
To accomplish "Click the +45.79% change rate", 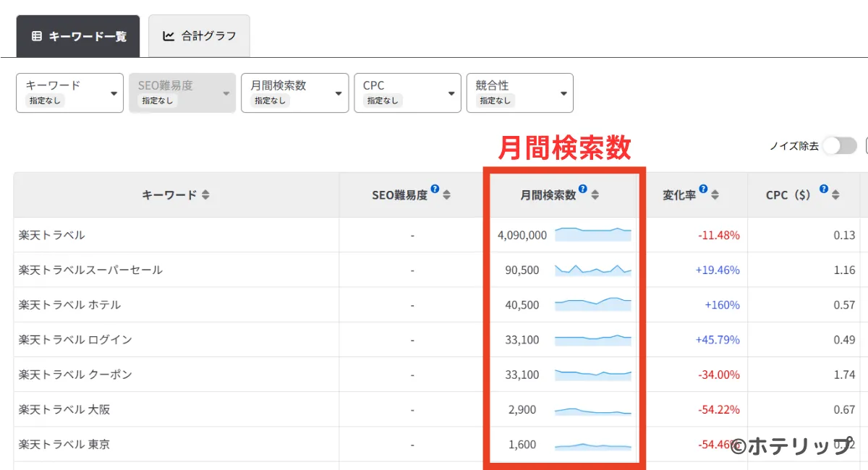I will 718,339.
